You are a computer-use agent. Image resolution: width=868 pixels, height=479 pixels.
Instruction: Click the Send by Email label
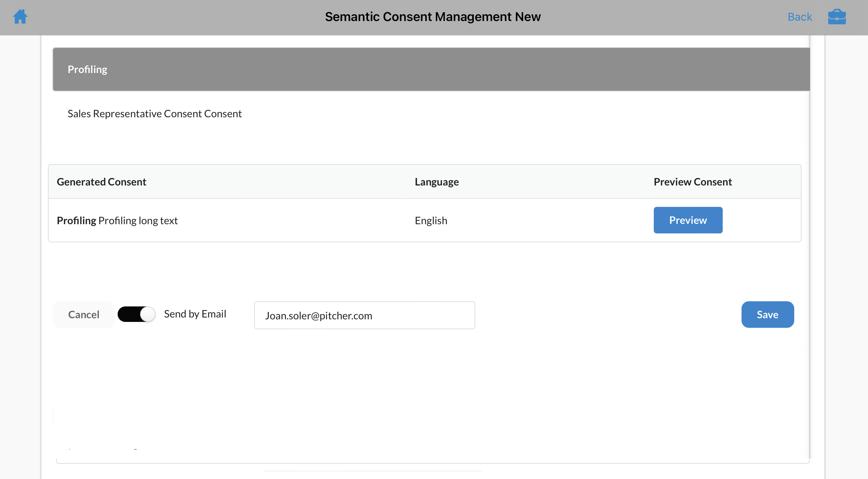pos(195,314)
